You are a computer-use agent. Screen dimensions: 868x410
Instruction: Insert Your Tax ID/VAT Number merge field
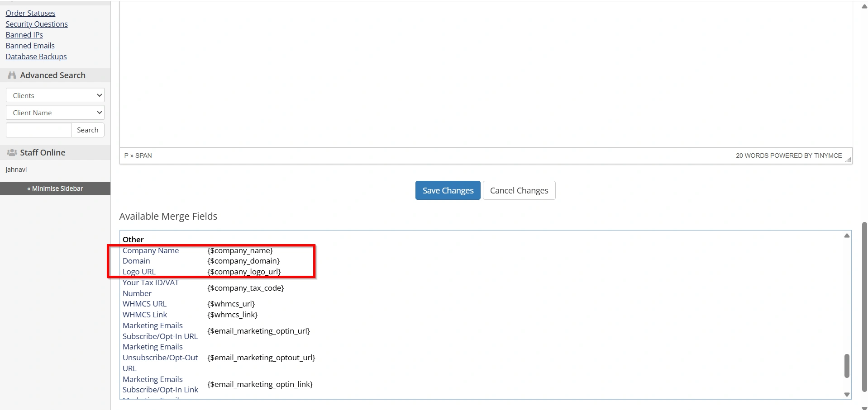pyautogui.click(x=151, y=288)
